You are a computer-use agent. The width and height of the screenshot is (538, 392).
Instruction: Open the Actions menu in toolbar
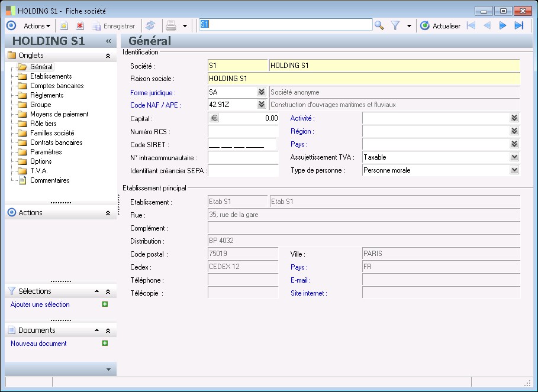point(37,26)
